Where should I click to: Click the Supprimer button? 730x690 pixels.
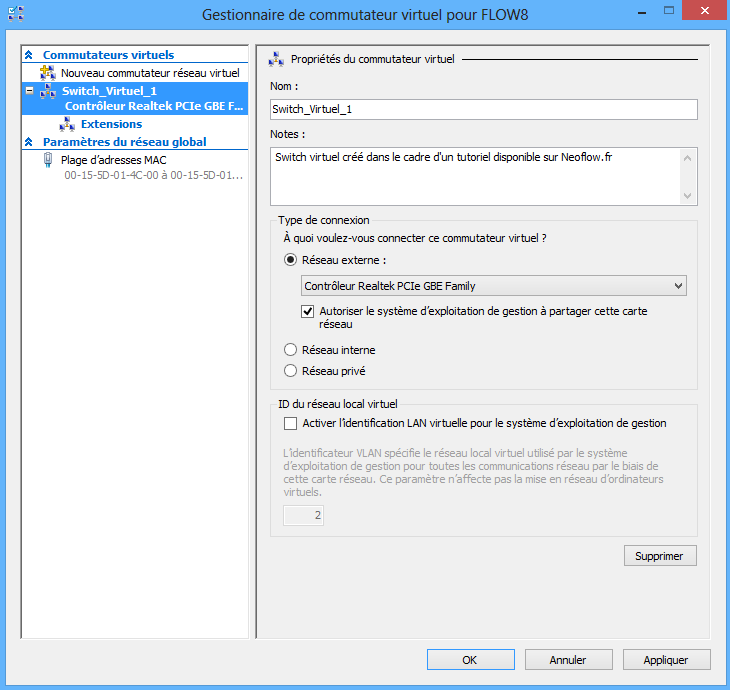tap(659, 556)
